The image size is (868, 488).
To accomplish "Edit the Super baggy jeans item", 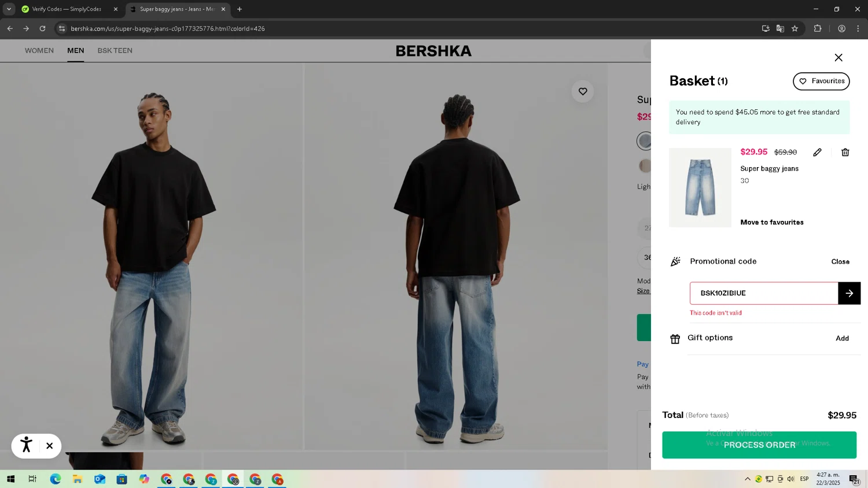I will pos(817,152).
